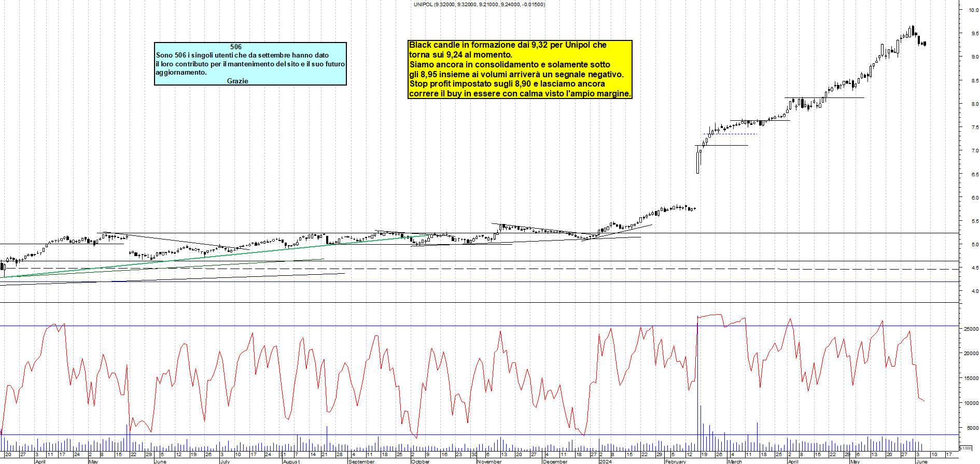
Task: Click the March month label on time axis
Action: 735,461
